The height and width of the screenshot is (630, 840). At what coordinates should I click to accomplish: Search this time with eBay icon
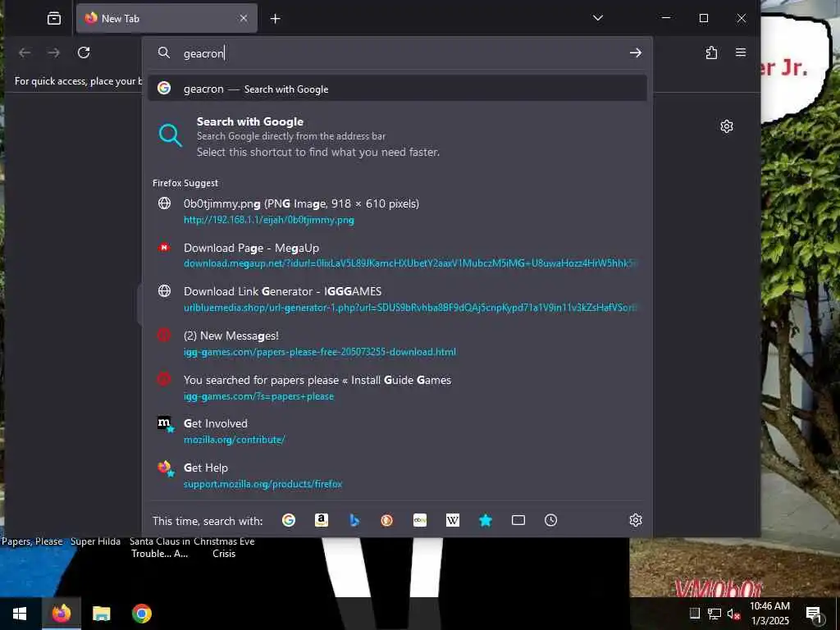click(x=420, y=520)
